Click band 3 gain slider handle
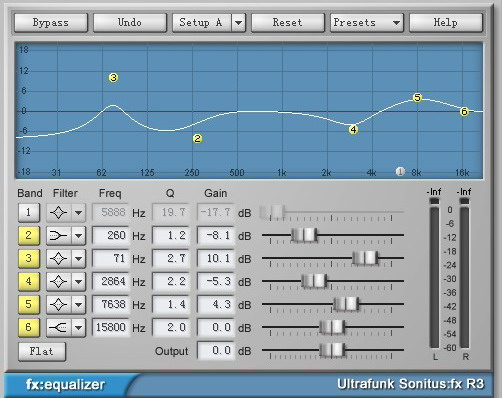Screen dimensions: 502x398 pos(365,258)
